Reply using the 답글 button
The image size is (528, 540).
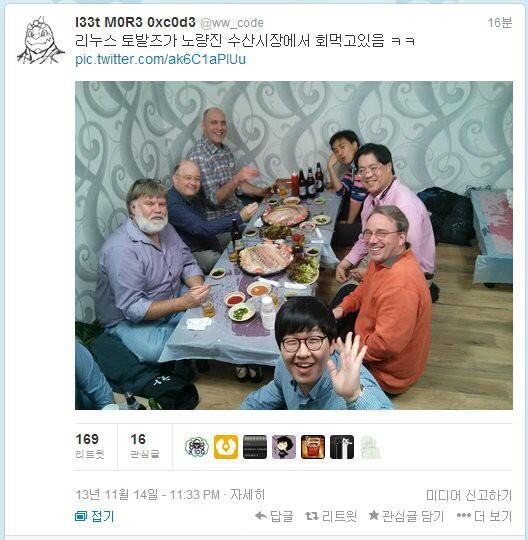(274, 516)
